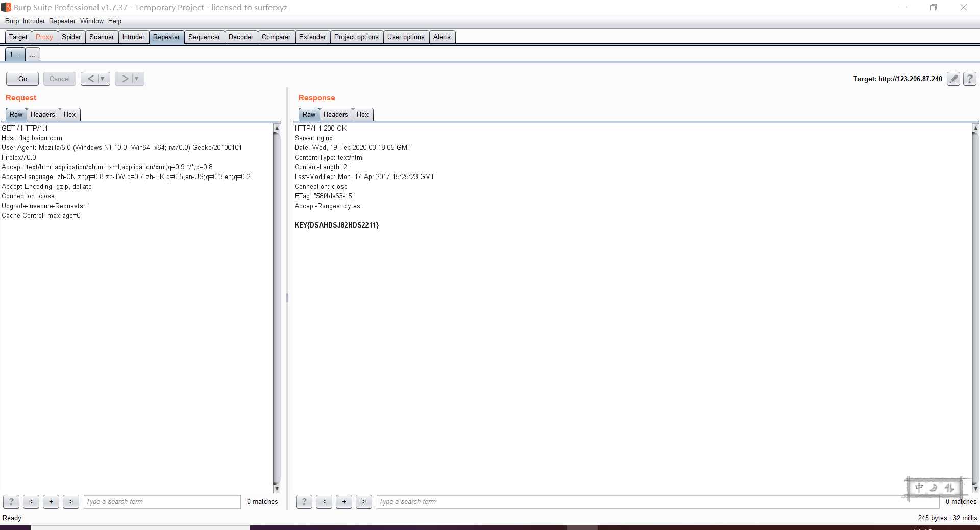
Task: Edit target with the pencil icon
Action: (x=953, y=79)
